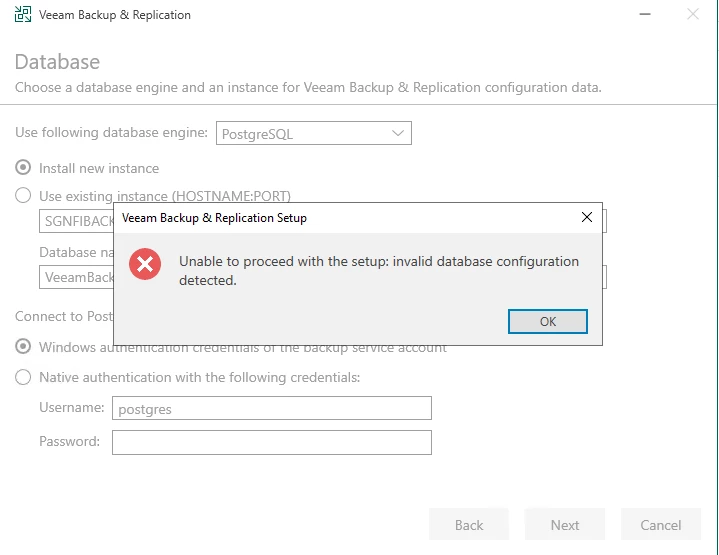719x555 pixels.
Task: Click the error message text in dialog
Action: pos(378,270)
